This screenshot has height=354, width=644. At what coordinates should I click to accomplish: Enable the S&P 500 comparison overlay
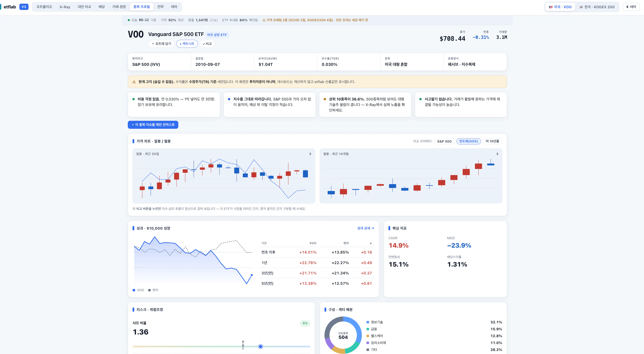[x=444, y=141]
